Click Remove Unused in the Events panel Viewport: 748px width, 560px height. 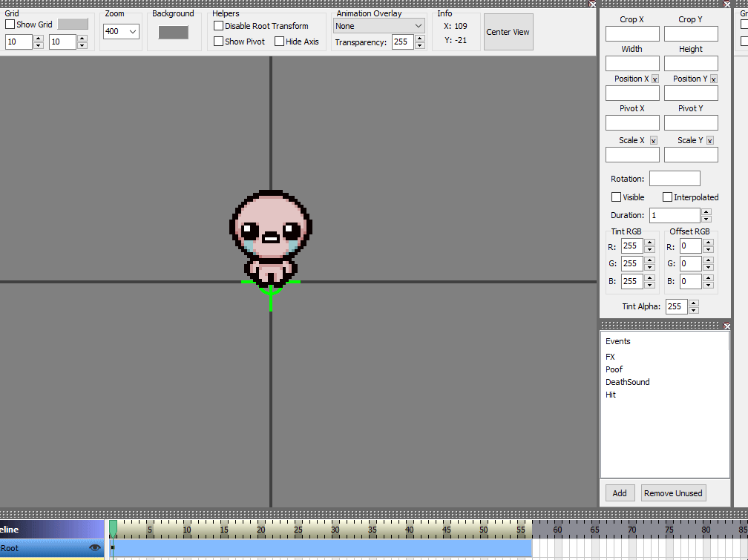[x=673, y=493]
